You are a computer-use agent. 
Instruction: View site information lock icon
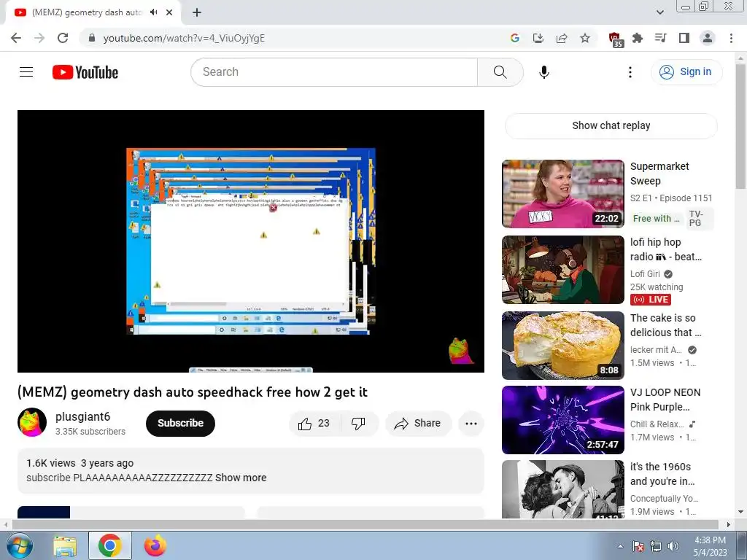(92, 38)
